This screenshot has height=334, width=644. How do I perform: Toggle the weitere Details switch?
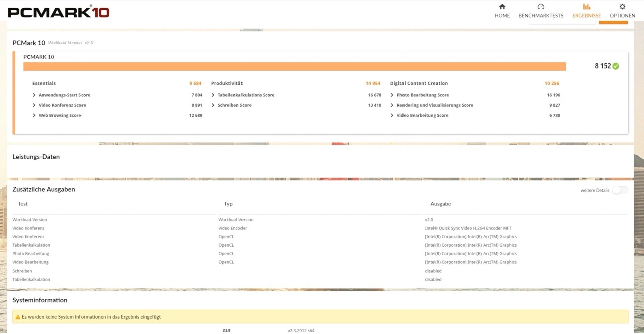tap(620, 190)
